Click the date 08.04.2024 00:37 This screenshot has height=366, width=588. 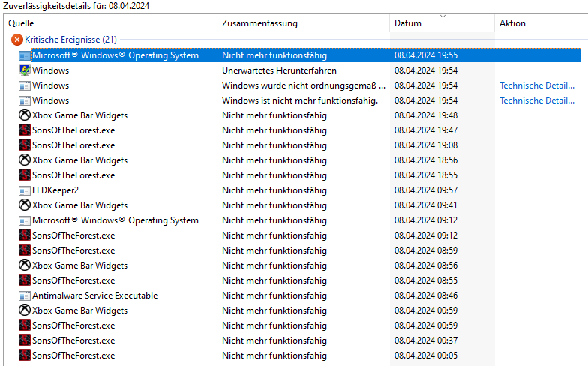point(426,340)
